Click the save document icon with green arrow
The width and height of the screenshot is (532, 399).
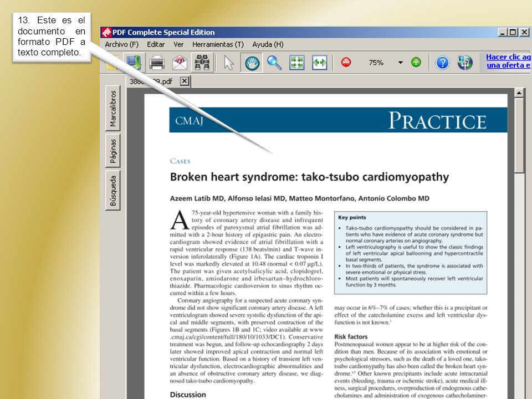pos(134,63)
